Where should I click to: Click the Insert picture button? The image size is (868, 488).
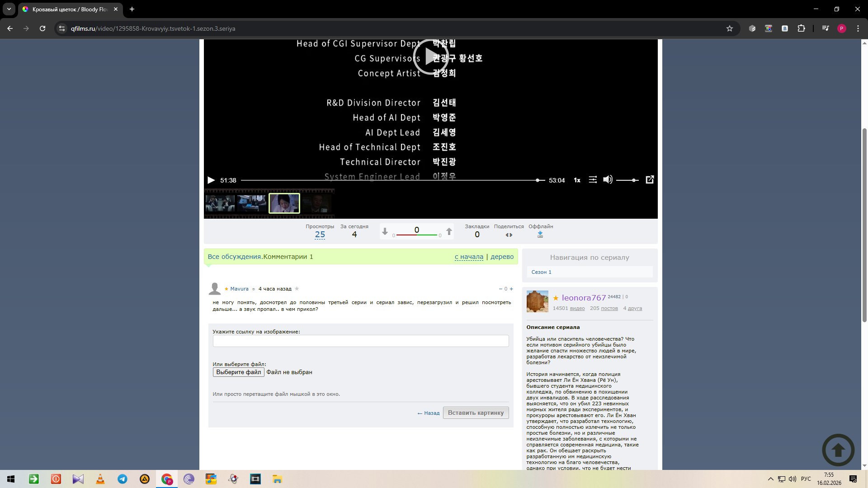point(476,413)
